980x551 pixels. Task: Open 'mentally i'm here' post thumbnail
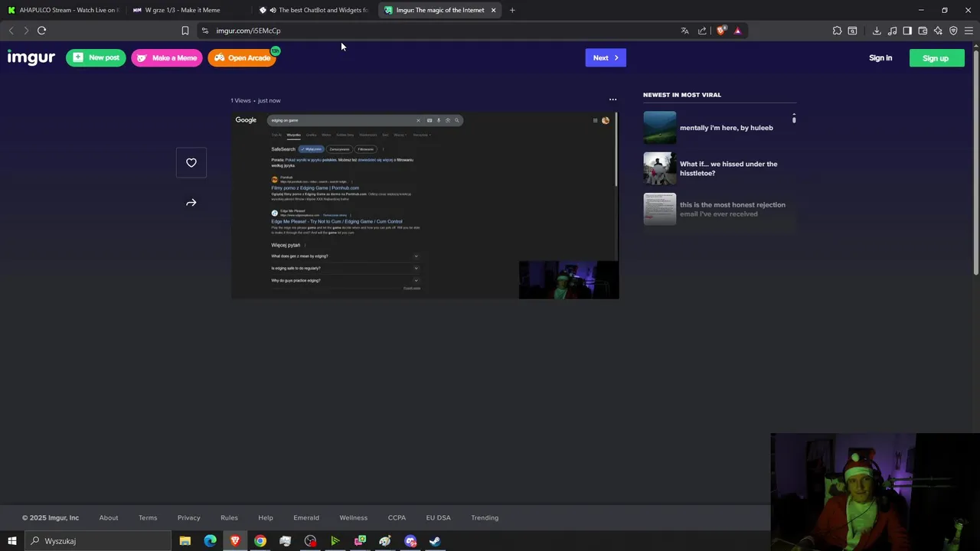659,128
